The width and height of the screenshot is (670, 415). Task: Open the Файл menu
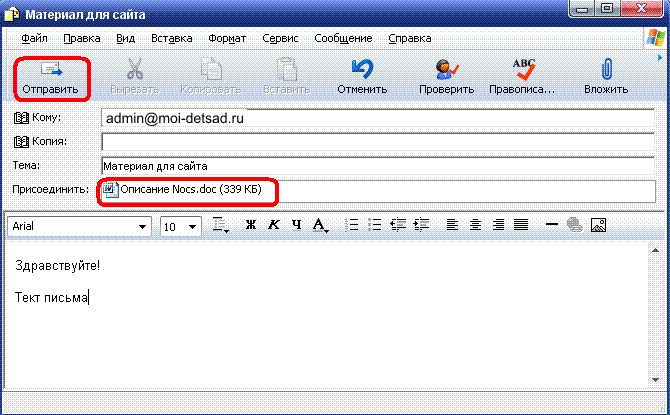(33, 38)
